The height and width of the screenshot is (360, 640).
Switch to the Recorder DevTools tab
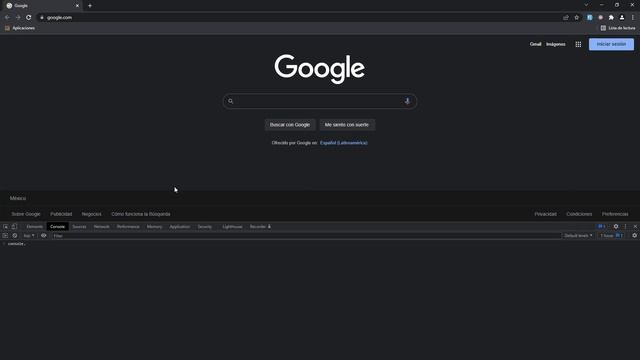260,227
